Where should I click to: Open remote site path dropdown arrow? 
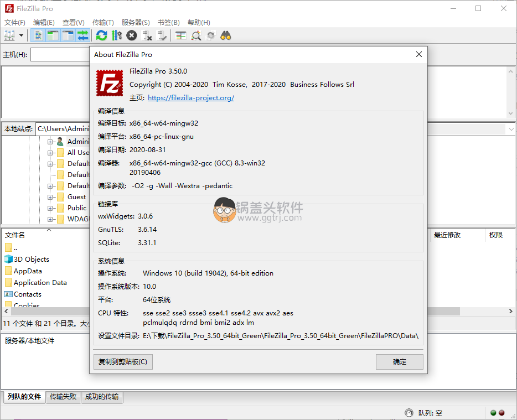click(x=511, y=129)
